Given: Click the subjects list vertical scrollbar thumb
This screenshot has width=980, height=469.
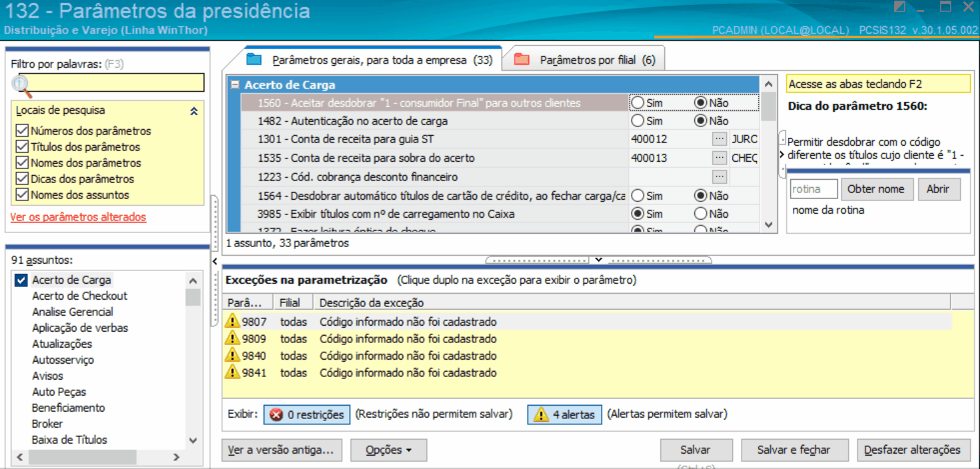Looking at the screenshot, I should [x=193, y=296].
